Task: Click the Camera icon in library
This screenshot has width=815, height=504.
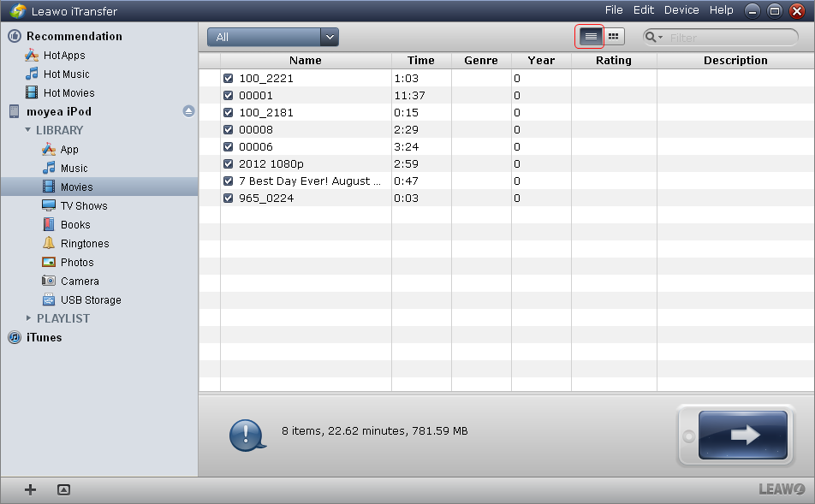Action: tap(49, 281)
